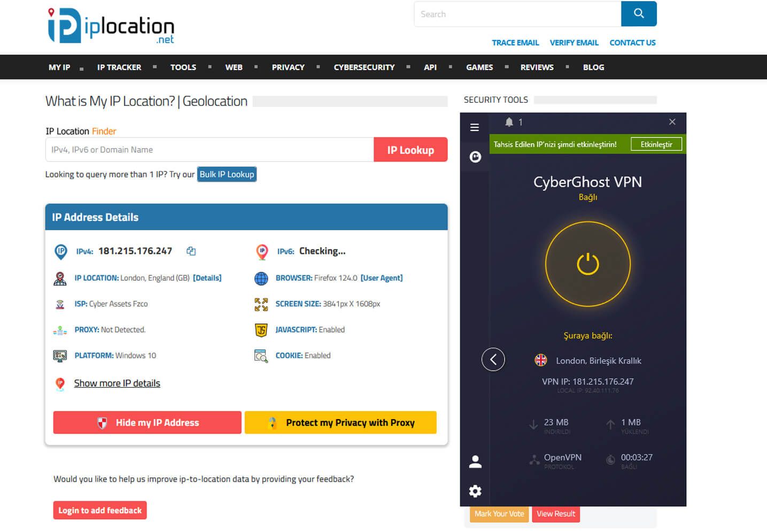Viewport: 767px width, 532px height.
Task: Open Bulk IP Lookup
Action: [227, 174]
